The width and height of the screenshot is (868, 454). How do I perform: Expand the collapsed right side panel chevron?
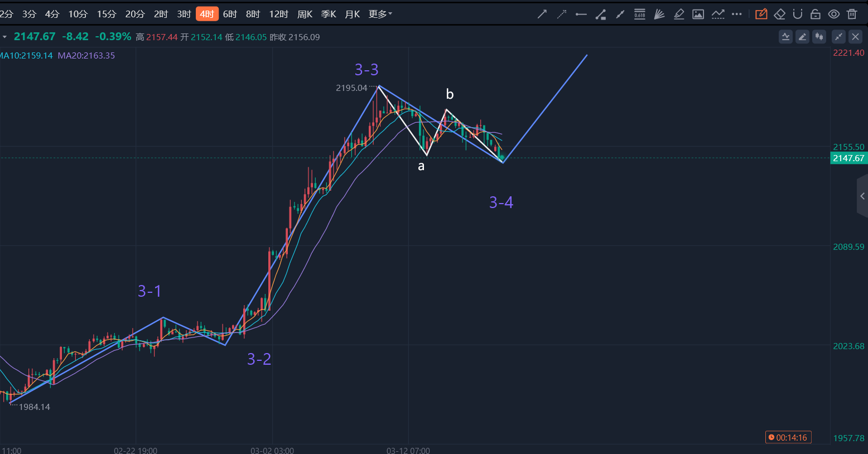click(x=862, y=196)
